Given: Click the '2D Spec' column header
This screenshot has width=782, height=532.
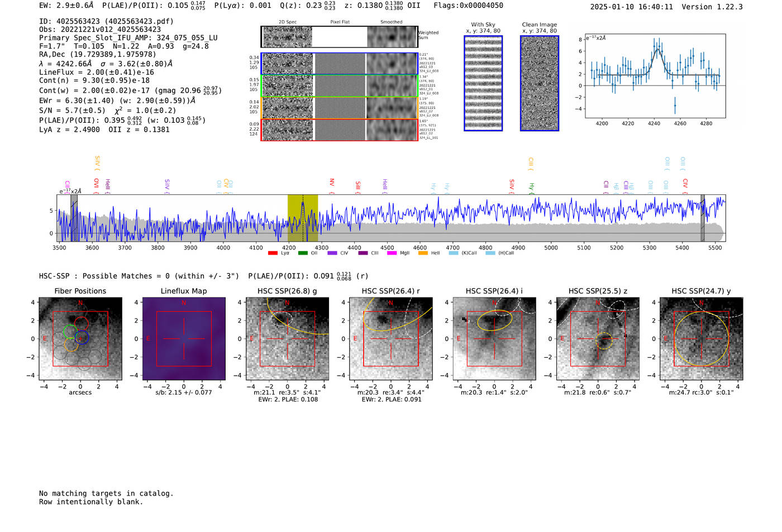Looking at the screenshot, I should click(288, 22).
